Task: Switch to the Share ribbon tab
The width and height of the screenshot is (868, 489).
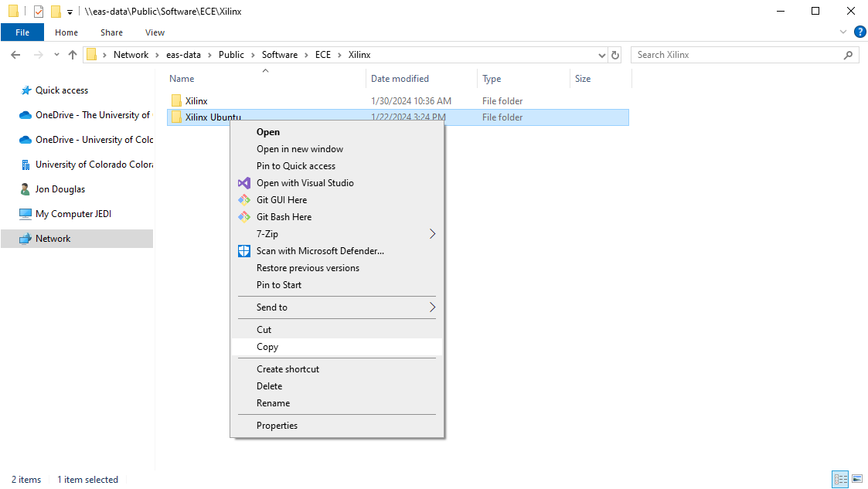Action: click(x=112, y=32)
